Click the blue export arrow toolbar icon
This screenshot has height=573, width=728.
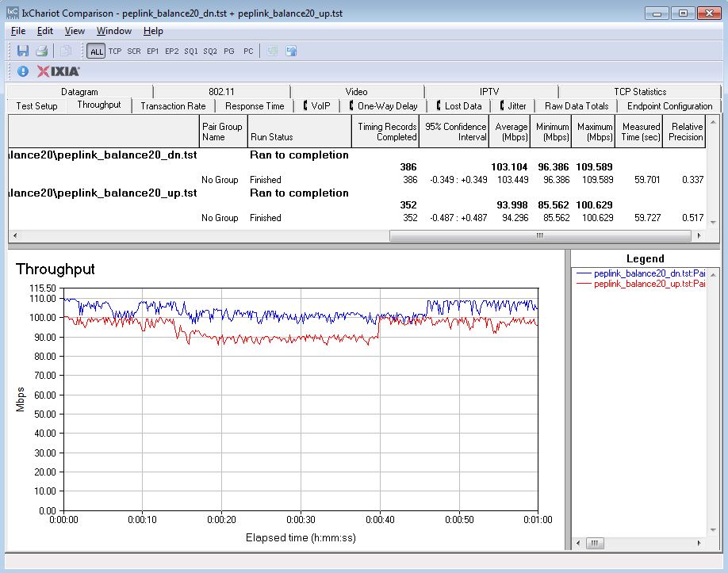click(291, 51)
